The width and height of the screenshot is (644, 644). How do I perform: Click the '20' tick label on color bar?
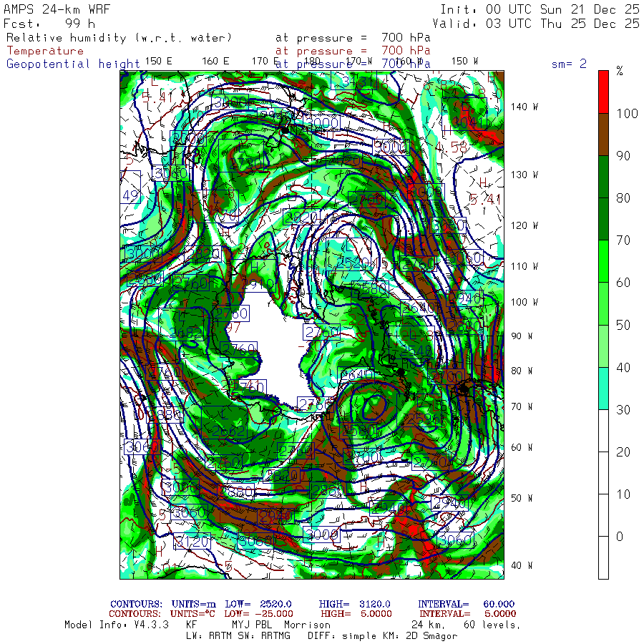pyautogui.click(x=623, y=452)
